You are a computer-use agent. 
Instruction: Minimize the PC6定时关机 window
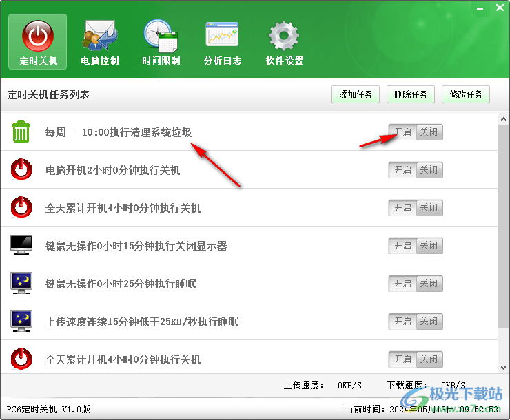coord(480,8)
